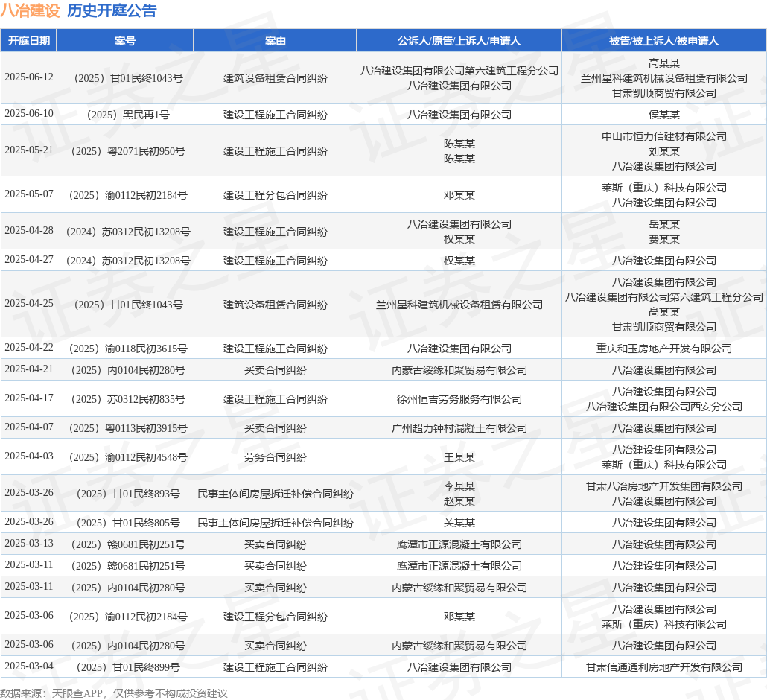Click 鹰潭市正源混凝土有限公司 in 2025-03-11 row
This screenshot has height=700, width=767.
(459, 567)
